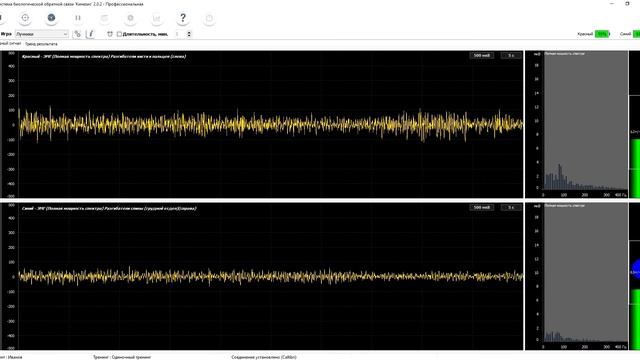This screenshot has width=640, height=360.
Task: Click the timer icon before duration checkbox
Action: coord(110,34)
